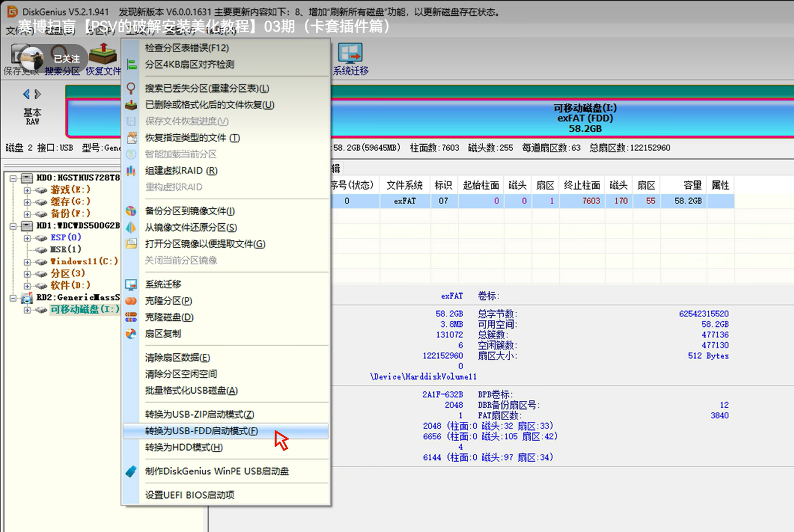
Task: Choose 转换为USB-ZIP启动模式 menu entry
Action: click(226, 415)
